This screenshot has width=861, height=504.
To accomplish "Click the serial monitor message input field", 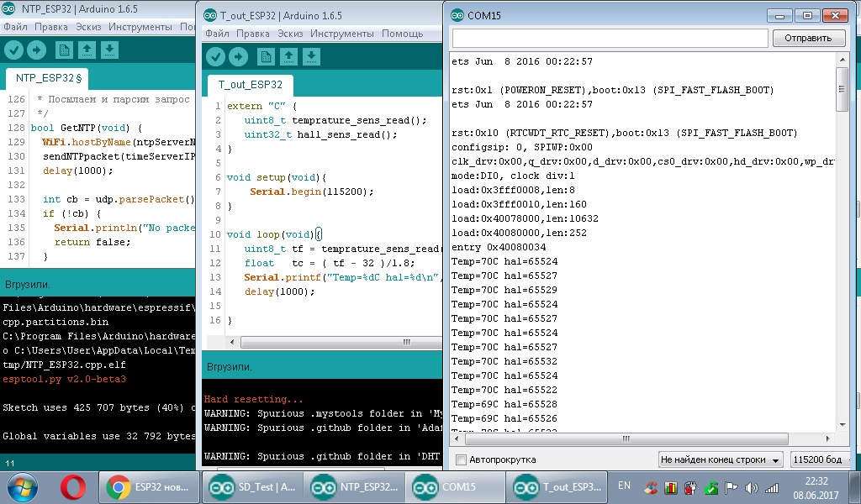I will [x=610, y=38].
